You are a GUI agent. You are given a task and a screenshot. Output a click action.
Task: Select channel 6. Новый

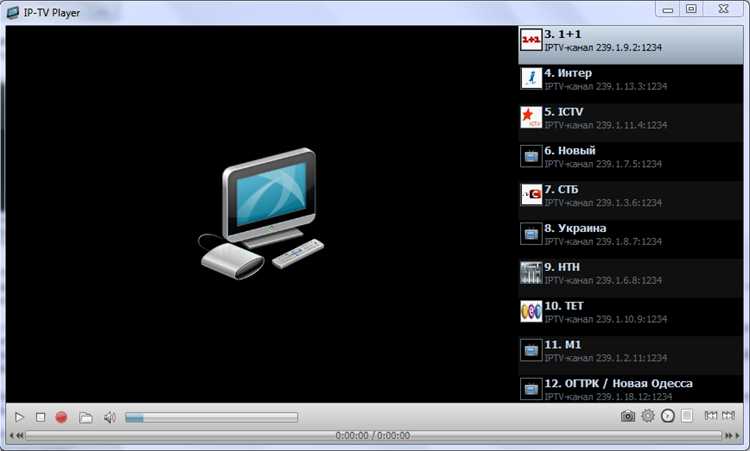coord(631,162)
